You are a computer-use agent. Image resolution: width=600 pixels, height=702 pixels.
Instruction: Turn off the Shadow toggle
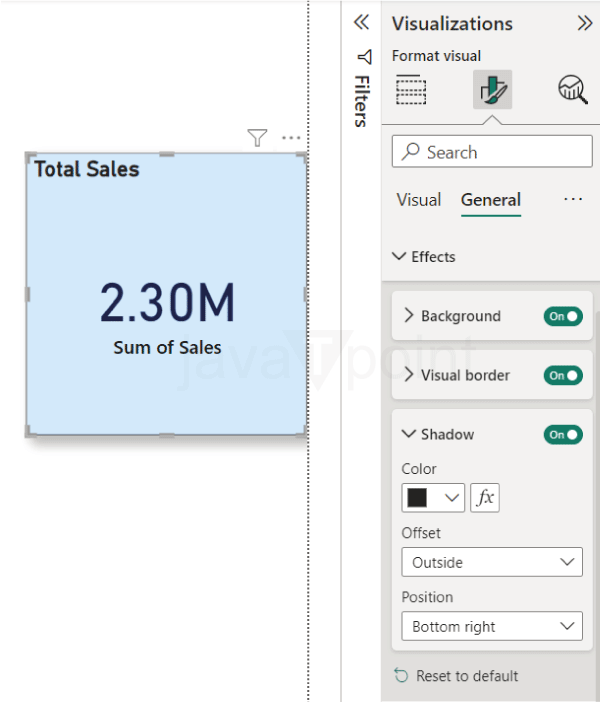[x=563, y=434]
